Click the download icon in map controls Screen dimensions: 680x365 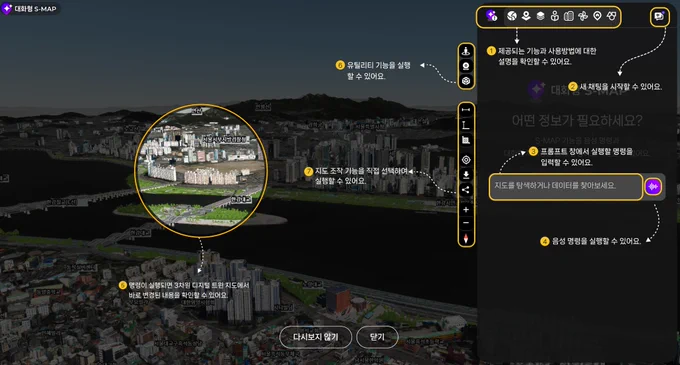(466, 175)
